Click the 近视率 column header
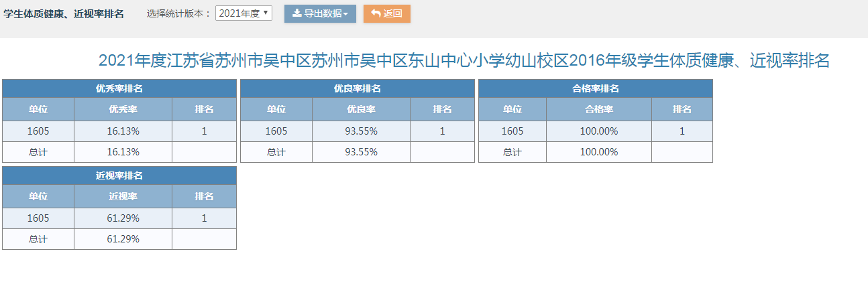The width and height of the screenshot is (868, 290). coord(123,196)
